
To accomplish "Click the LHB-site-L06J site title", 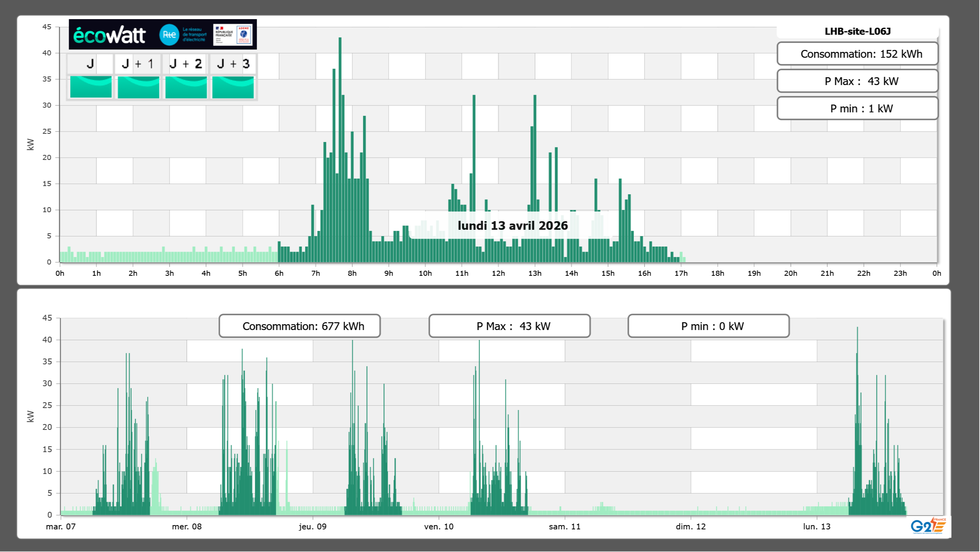I will [x=857, y=31].
